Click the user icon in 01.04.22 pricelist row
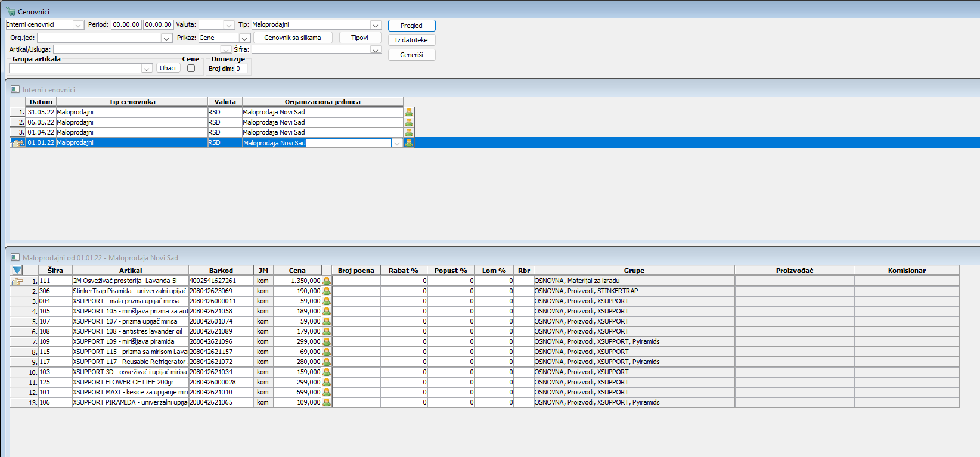980x457 pixels. click(409, 132)
